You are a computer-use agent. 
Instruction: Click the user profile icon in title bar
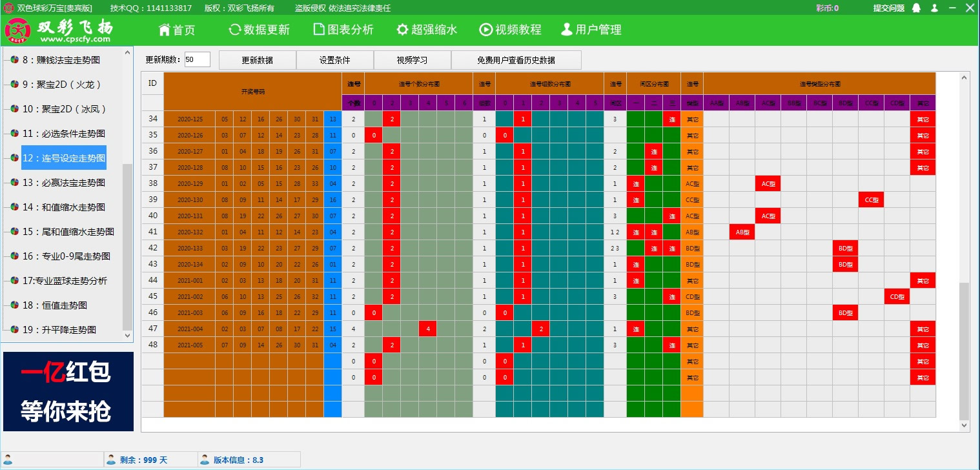[x=934, y=8]
